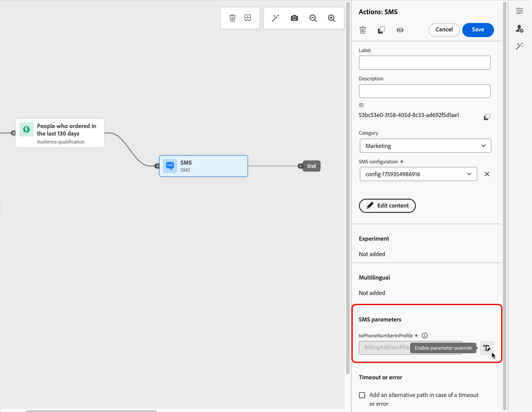This screenshot has height=412, width=532.
Task: Check 'Add an alternative path' timeout checkbox
Action: [362, 395]
